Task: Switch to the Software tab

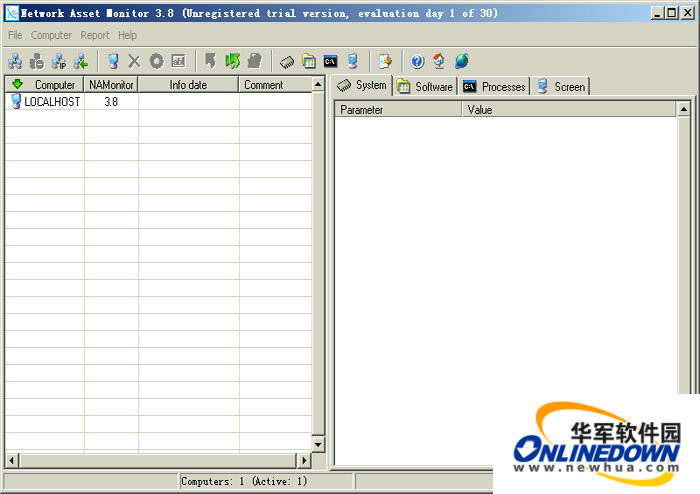Action: 425,86
